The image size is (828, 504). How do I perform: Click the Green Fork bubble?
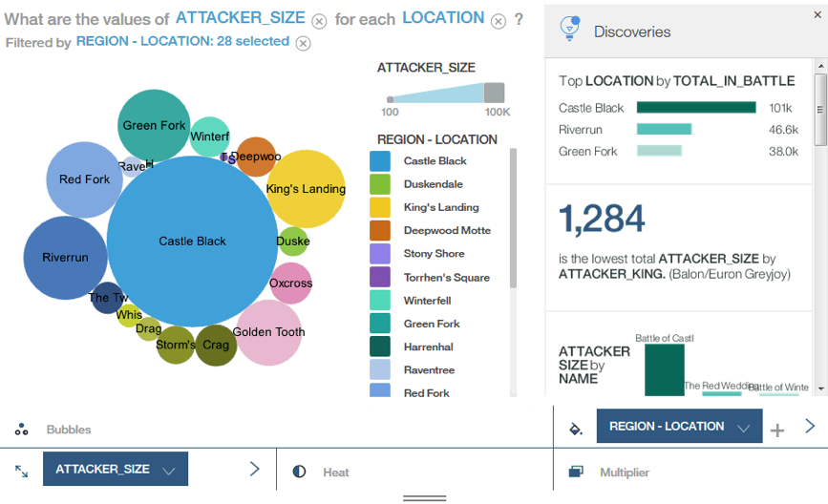pos(154,126)
